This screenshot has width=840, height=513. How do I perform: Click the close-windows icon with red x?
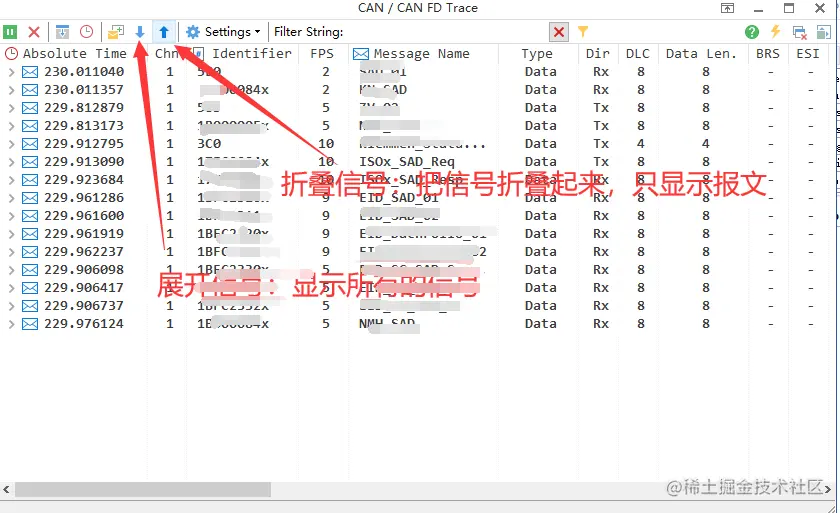tap(800, 33)
